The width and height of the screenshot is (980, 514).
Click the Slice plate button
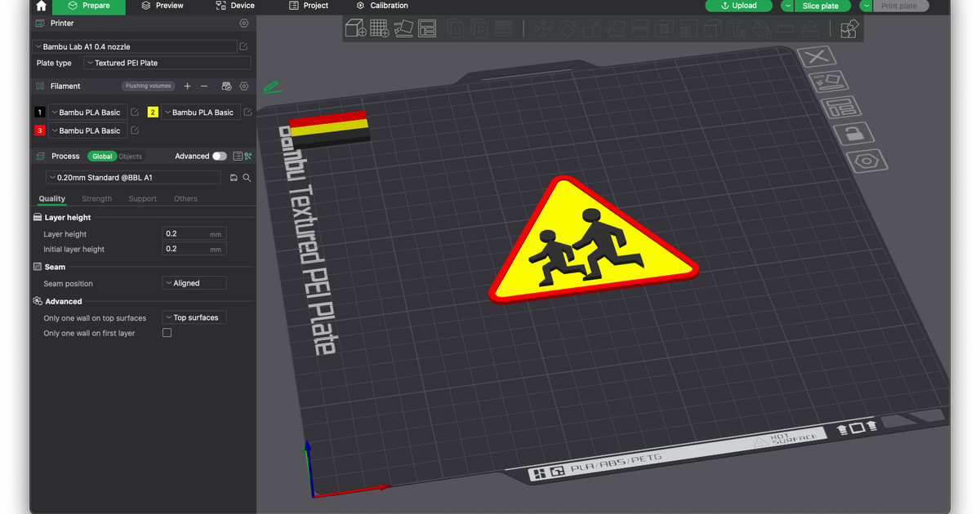[822, 6]
